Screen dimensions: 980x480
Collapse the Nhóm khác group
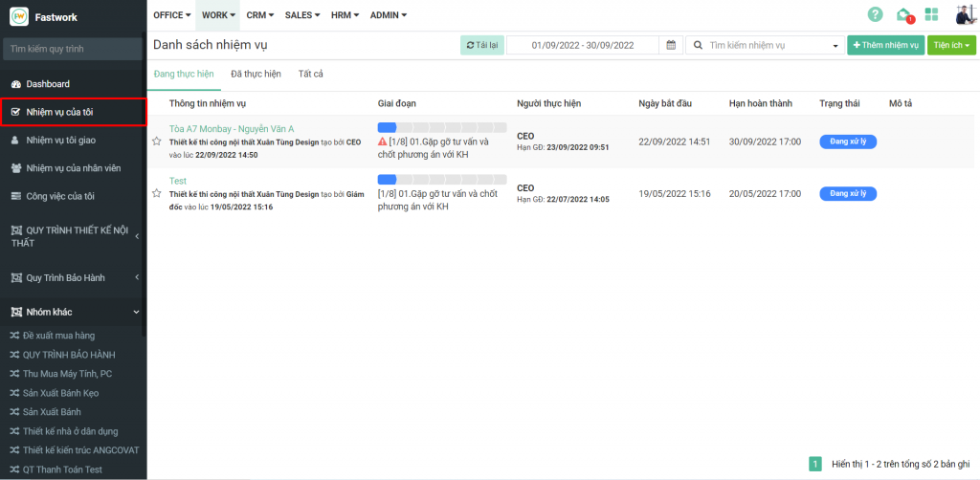(136, 312)
